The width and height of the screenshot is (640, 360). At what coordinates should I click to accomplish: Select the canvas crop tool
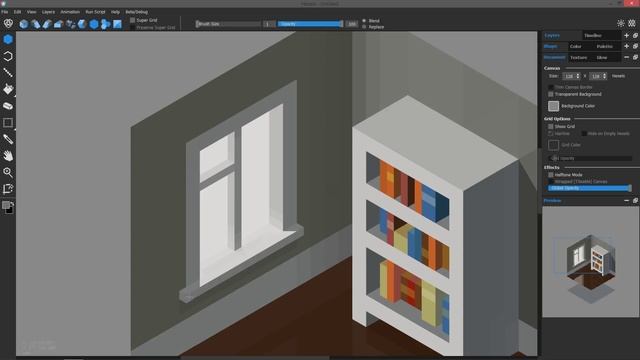point(8,189)
